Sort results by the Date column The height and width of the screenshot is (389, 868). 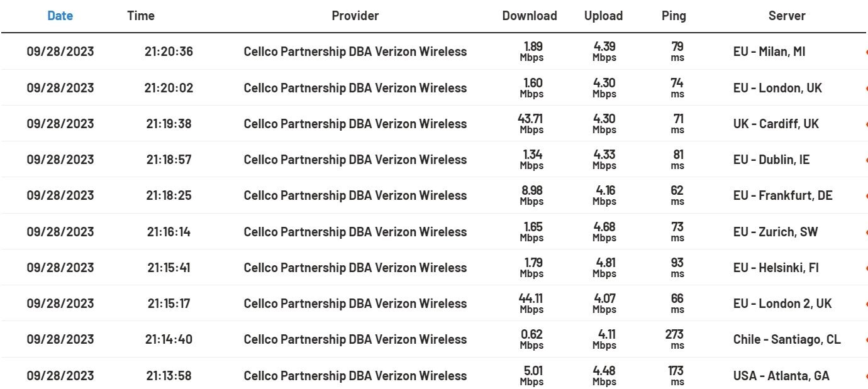pos(60,16)
